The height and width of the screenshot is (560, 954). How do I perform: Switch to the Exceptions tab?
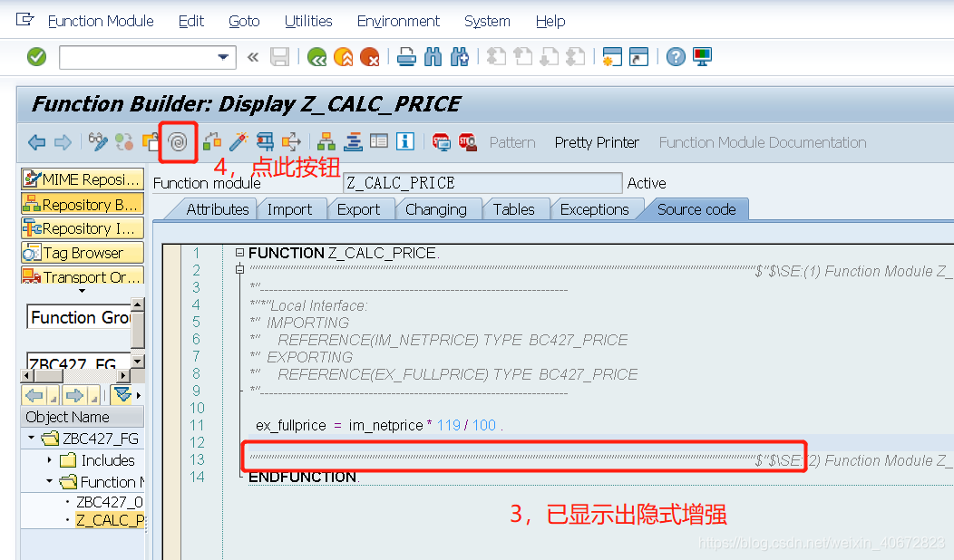coord(594,209)
